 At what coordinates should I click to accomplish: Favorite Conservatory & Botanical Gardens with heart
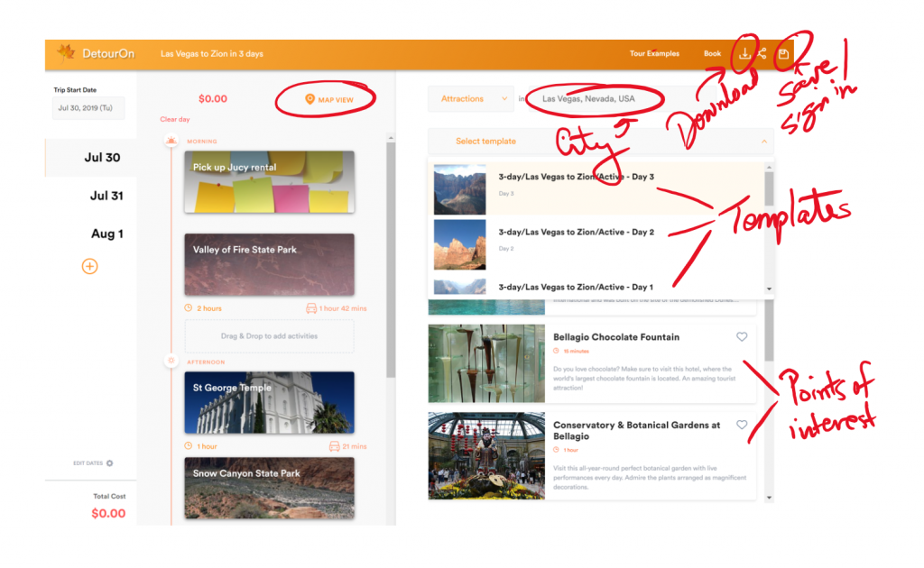(x=742, y=425)
